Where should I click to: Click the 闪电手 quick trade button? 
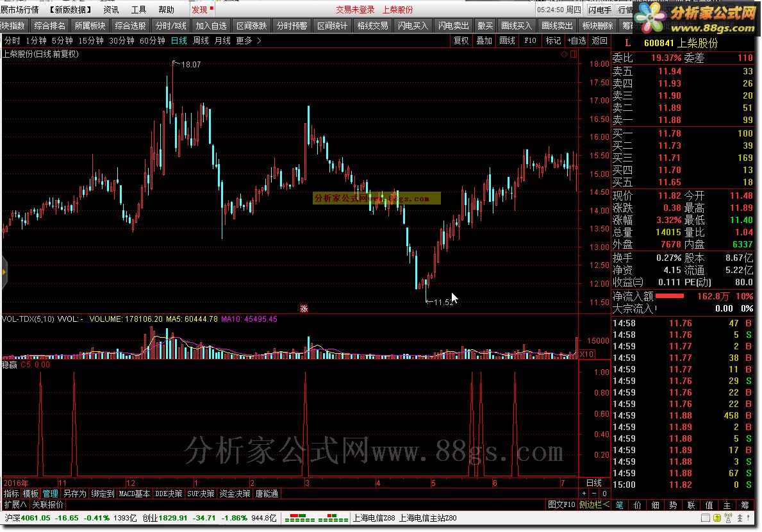[600, 10]
